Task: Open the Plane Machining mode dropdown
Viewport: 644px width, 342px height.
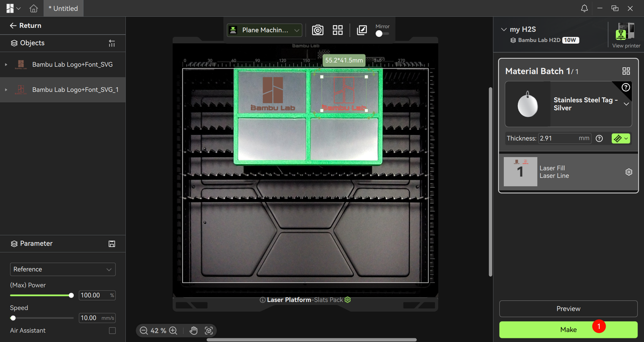Action: pyautogui.click(x=265, y=30)
